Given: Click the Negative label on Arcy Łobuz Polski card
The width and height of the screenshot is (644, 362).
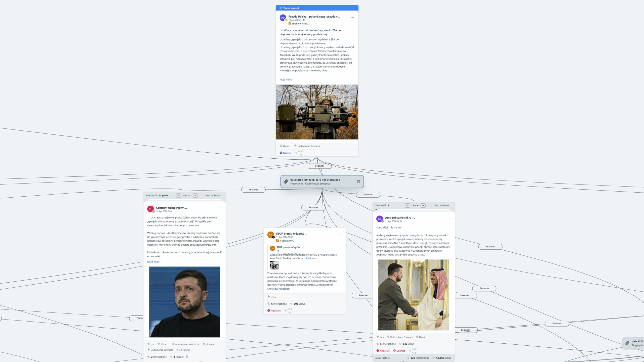Looking at the screenshot, I should 385,351.
